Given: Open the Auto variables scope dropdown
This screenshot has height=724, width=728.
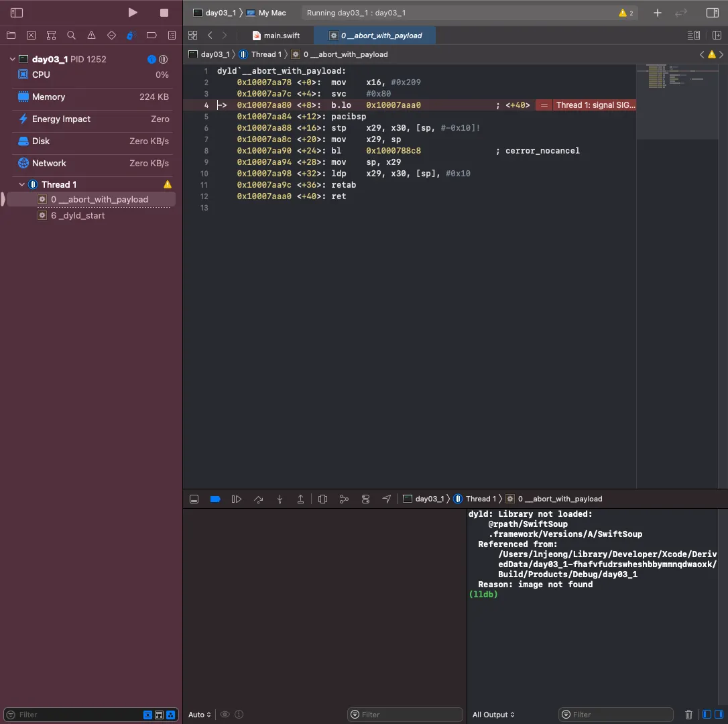Looking at the screenshot, I should pos(200,715).
